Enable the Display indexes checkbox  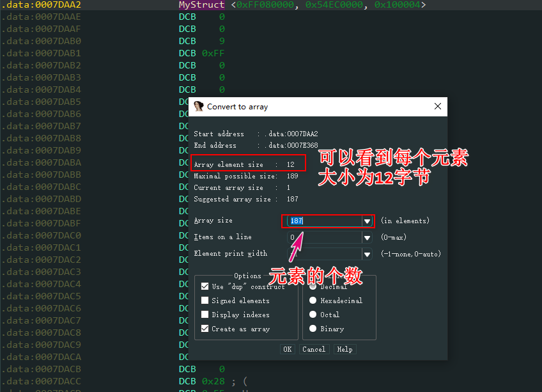point(205,315)
